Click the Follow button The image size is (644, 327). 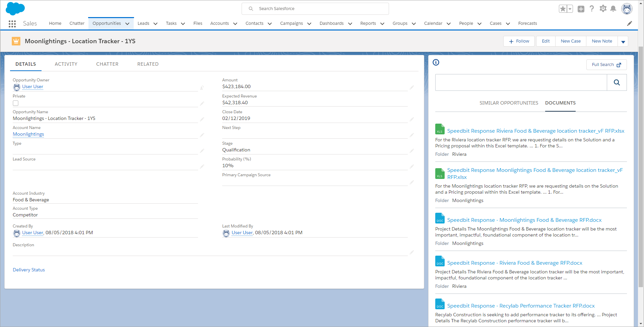[519, 41]
